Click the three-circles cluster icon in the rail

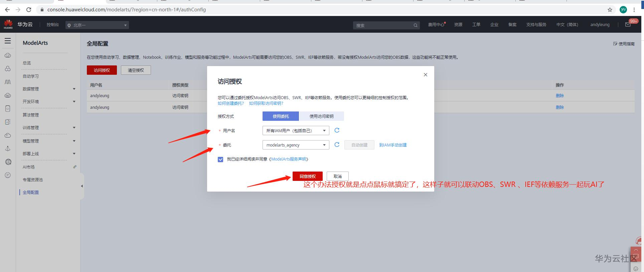click(8, 68)
